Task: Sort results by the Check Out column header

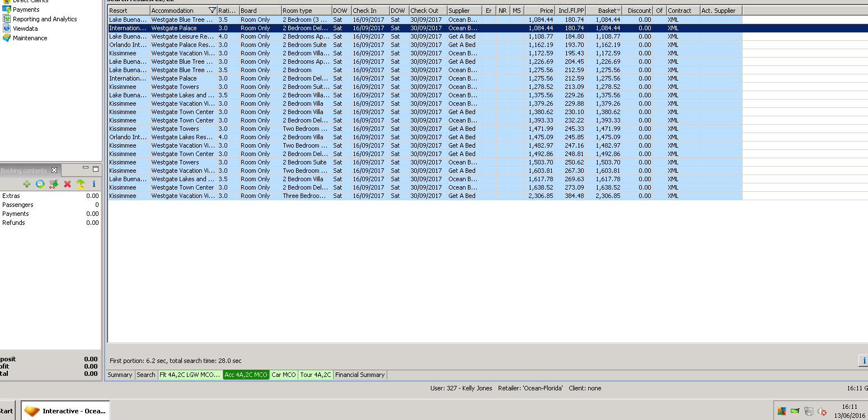Action: point(428,11)
